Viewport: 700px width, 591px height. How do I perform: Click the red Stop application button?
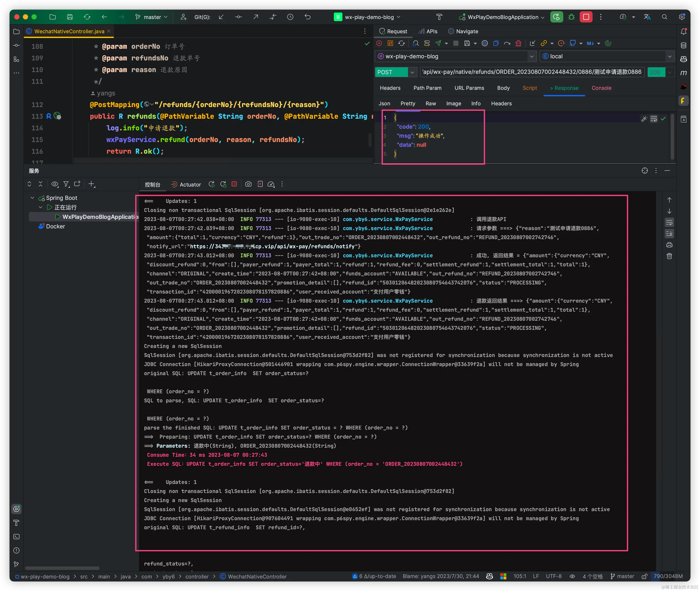[x=586, y=17]
